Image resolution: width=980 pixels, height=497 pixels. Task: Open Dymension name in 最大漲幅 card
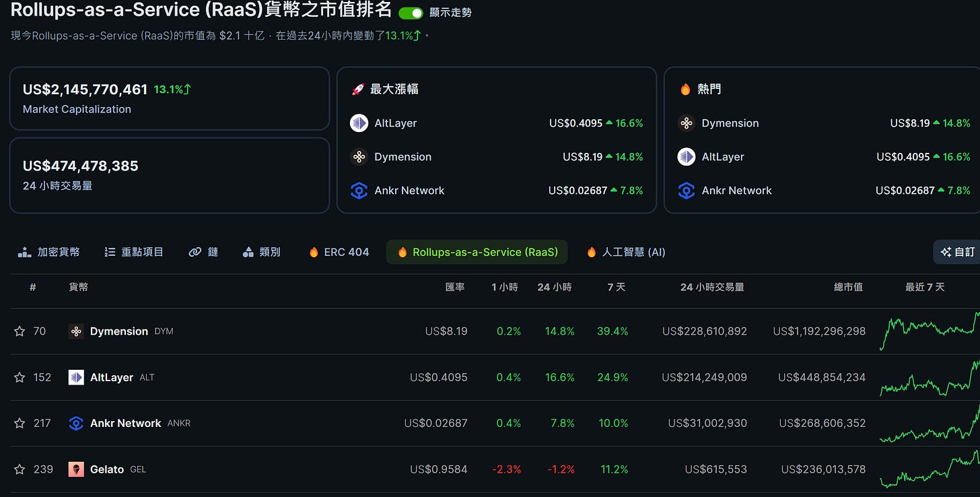403,157
